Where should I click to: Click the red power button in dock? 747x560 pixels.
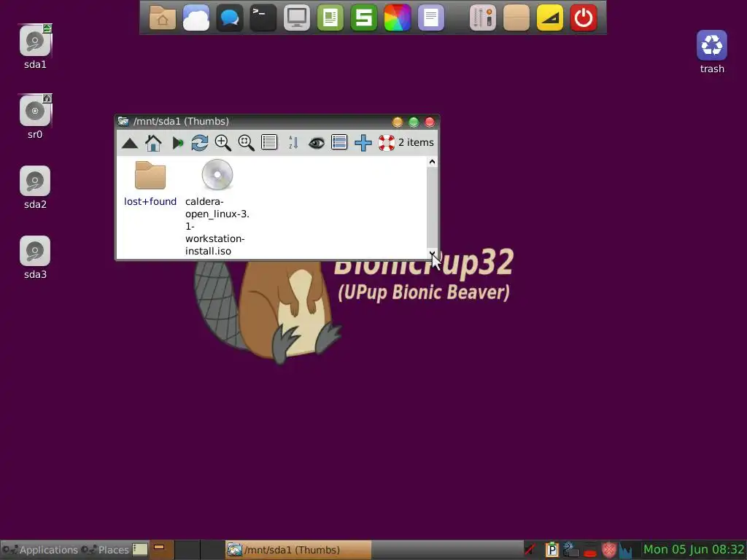[x=584, y=18]
